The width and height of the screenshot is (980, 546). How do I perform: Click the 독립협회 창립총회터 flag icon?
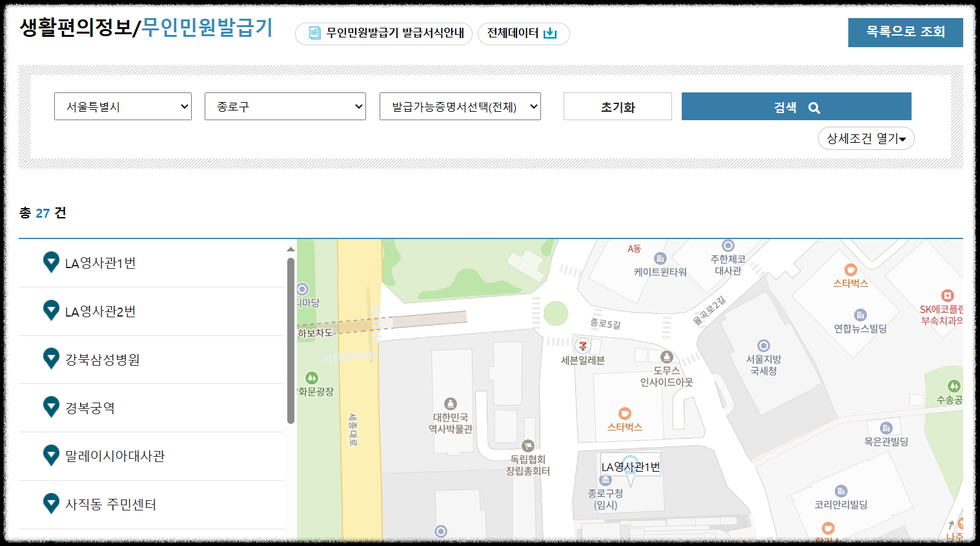tap(528, 445)
